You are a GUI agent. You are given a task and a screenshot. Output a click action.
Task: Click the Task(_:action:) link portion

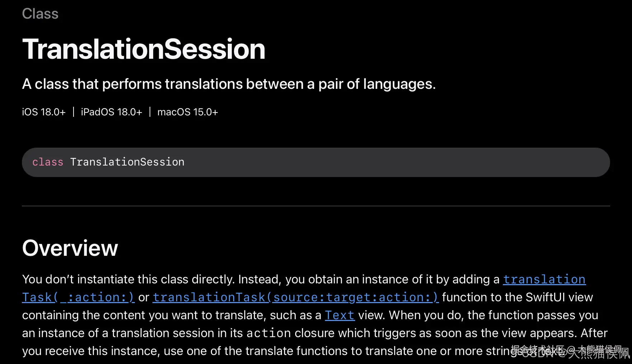(78, 297)
